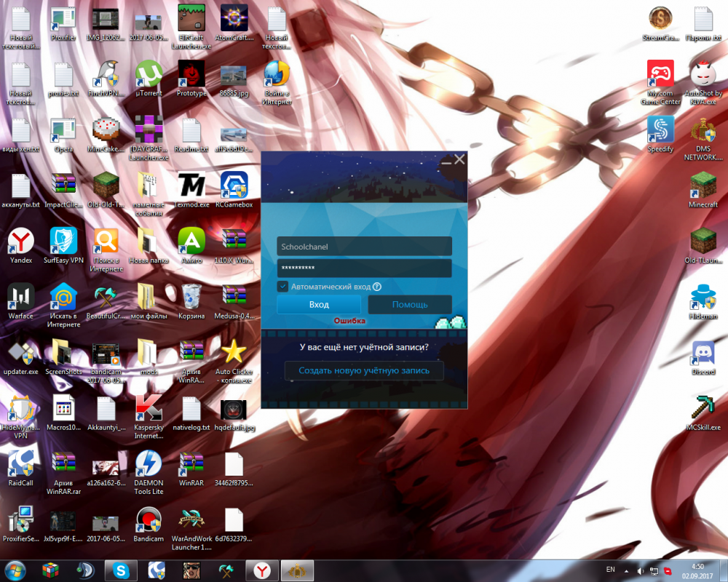Click the Schoolchanel username field

pos(364,246)
